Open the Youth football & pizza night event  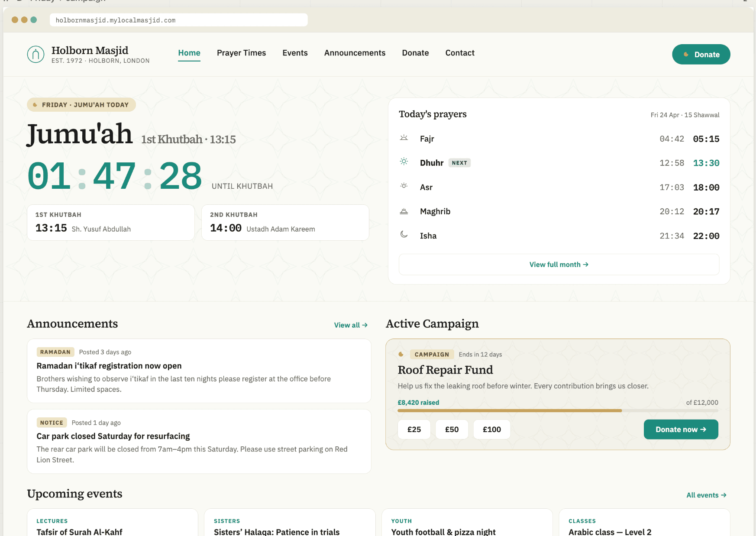(x=467, y=523)
